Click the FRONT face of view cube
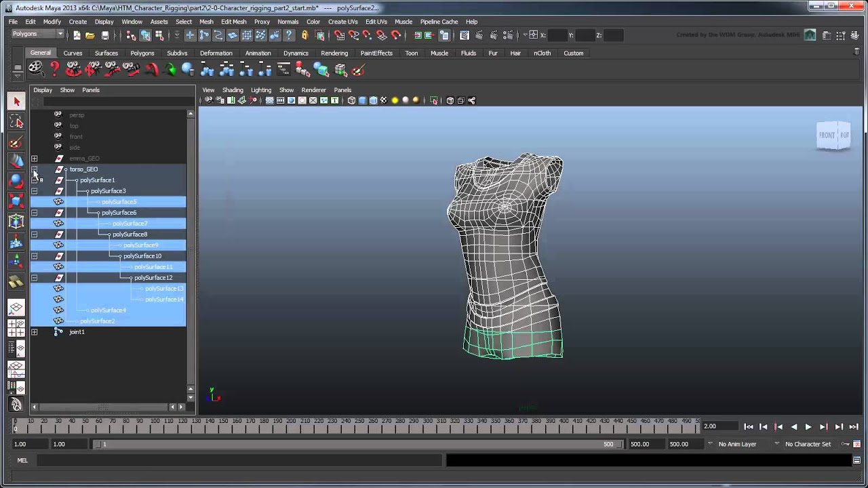868x488 pixels. coord(827,135)
